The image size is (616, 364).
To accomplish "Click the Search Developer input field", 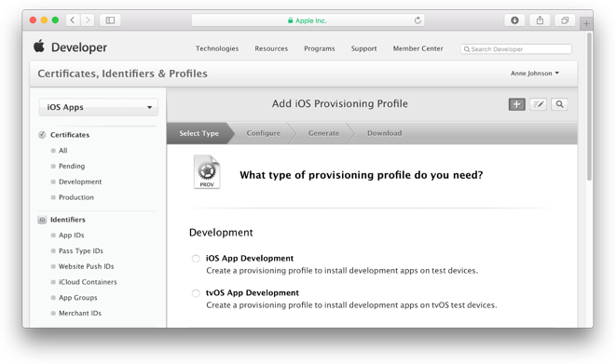I will [x=516, y=49].
